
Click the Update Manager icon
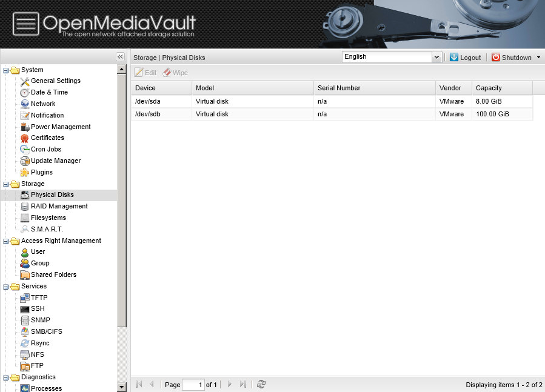click(x=25, y=161)
